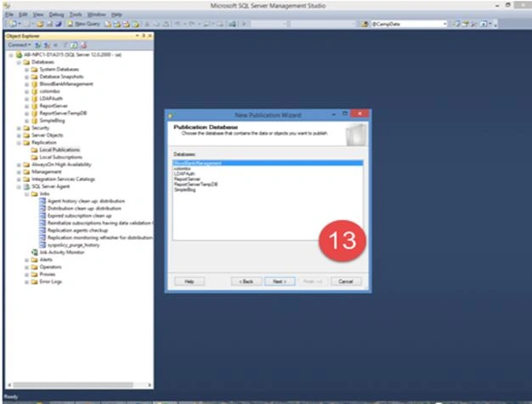This screenshot has height=404, width=532.
Task: Open the Help menu
Action: (x=116, y=14)
